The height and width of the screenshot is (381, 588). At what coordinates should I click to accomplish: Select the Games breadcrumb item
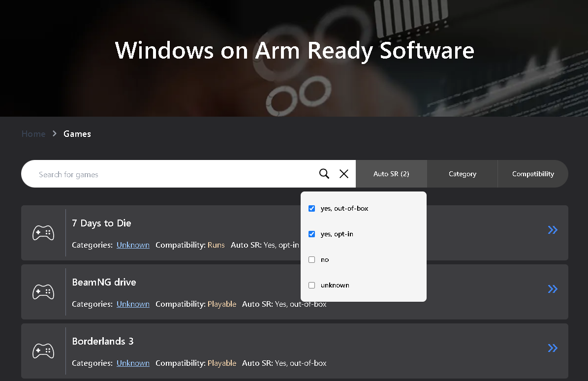coord(77,134)
